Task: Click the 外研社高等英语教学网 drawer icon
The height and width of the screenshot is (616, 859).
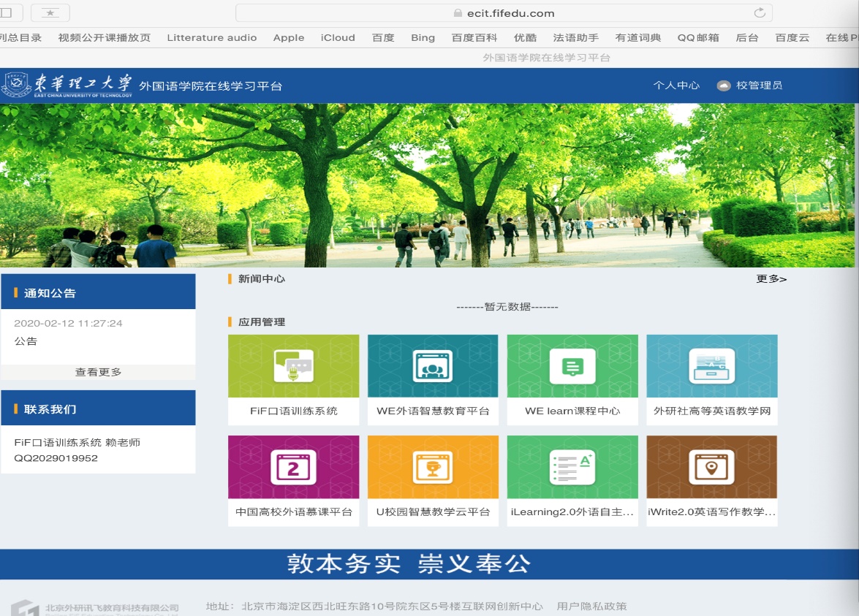Action: (x=711, y=366)
